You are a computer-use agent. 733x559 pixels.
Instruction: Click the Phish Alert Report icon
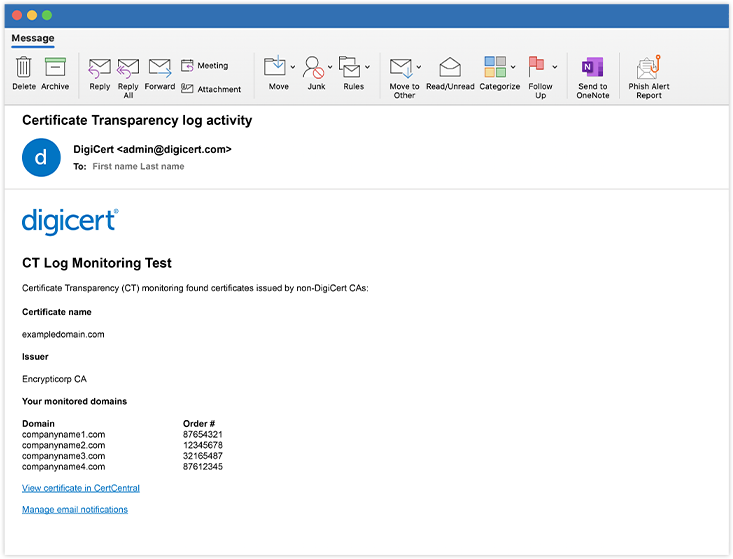[648, 67]
